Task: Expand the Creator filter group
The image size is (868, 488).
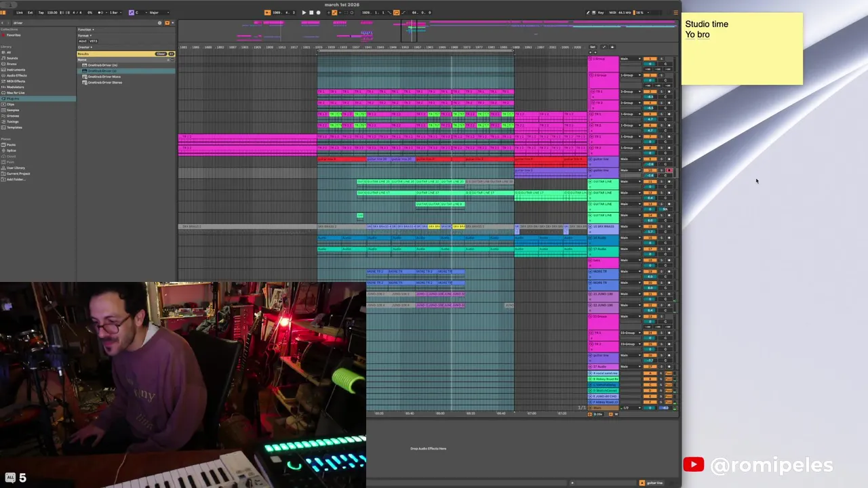Action: tap(85, 47)
